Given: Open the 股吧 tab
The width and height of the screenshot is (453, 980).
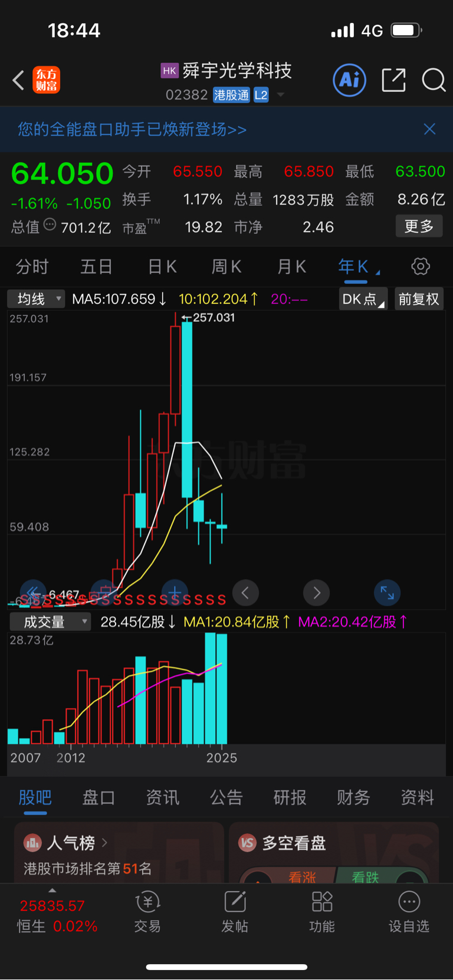Looking at the screenshot, I should (x=35, y=797).
